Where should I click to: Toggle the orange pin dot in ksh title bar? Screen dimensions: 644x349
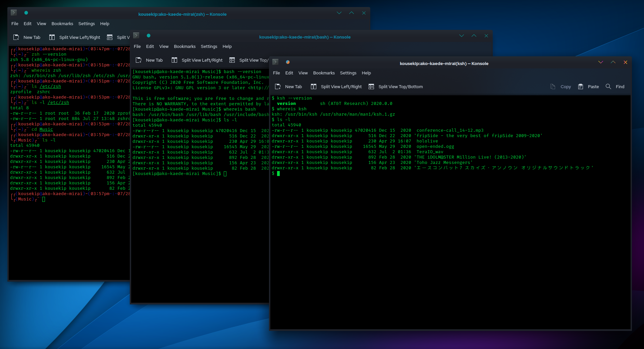pyautogui.click(x=288, y=62)
